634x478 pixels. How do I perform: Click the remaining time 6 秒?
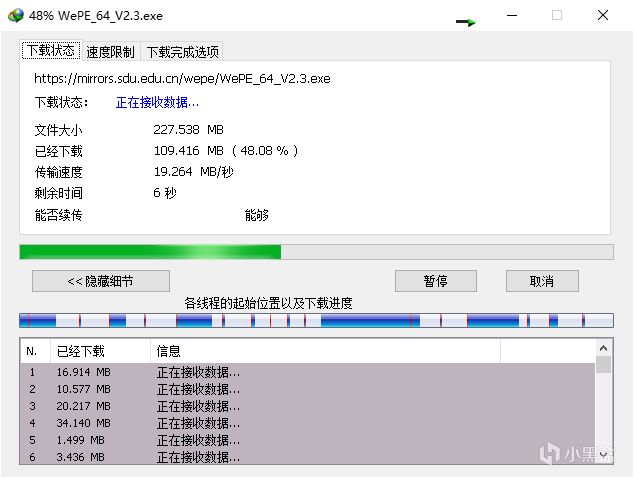click(165, 193)
